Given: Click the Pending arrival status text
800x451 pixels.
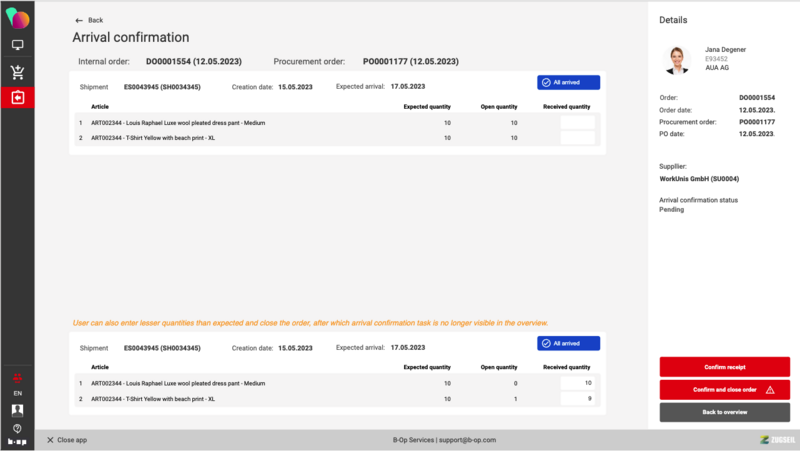Looking at the screenshot, I should pyautogui.click(x=671, y=210).
